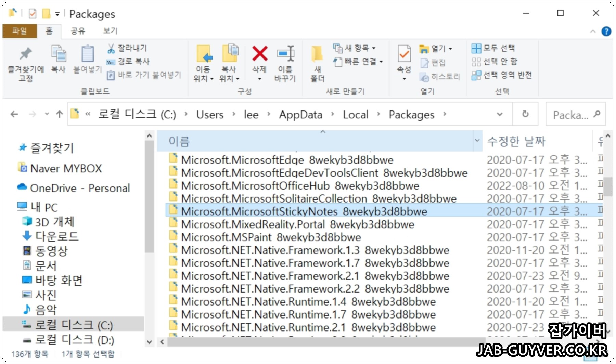The image size is (616, 364).
Task: Select 잘라내기 cut scissors
Action: click(127, 48)
